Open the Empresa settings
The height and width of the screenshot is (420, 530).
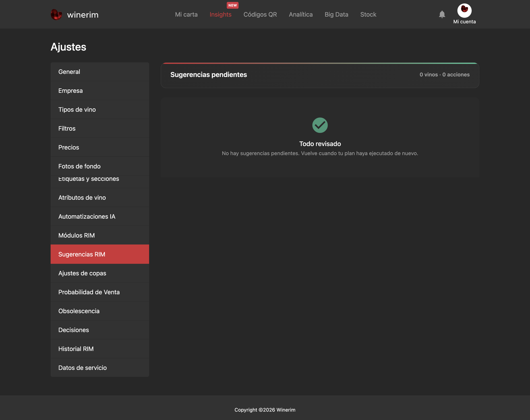tap(100, 91)
